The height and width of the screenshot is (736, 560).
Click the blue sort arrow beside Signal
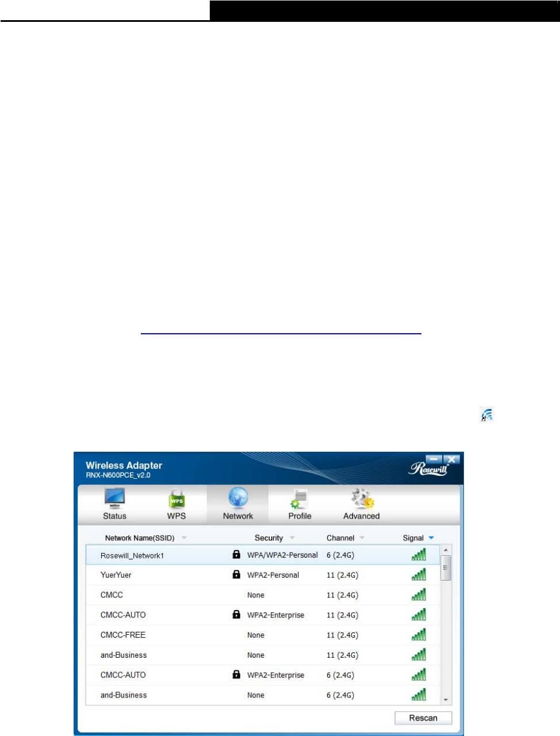[431, 538]
